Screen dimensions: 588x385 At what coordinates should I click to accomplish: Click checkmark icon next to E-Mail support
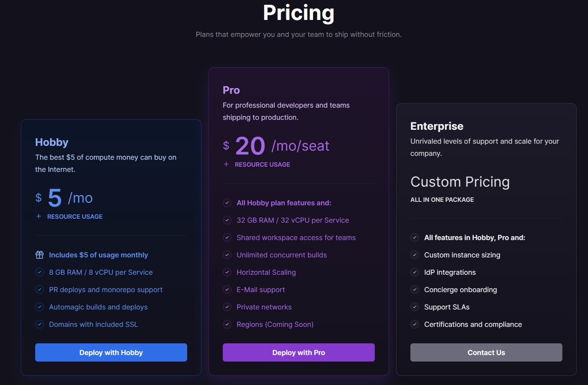227,290
